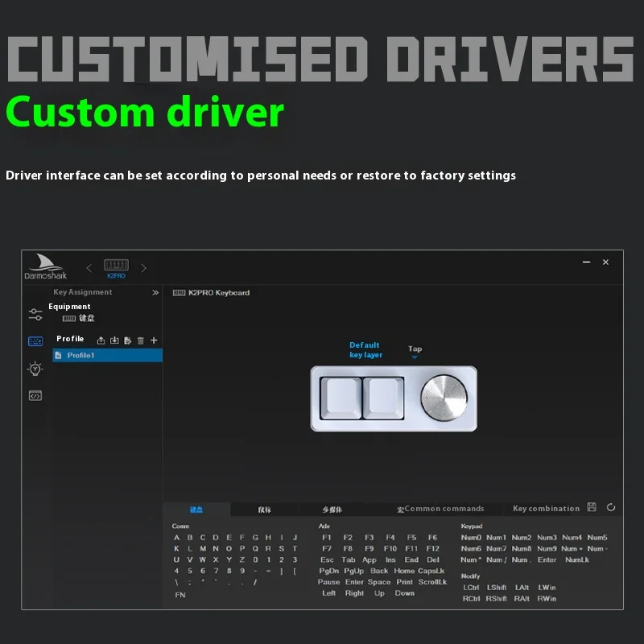Assign the F12 function key
The width and height of the screenshot is (644, 644).
point(432,548)
